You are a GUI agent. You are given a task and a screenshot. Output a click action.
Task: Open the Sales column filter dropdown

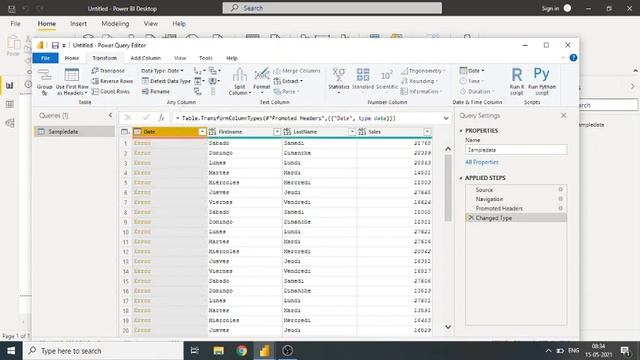(x=427, y=132)
